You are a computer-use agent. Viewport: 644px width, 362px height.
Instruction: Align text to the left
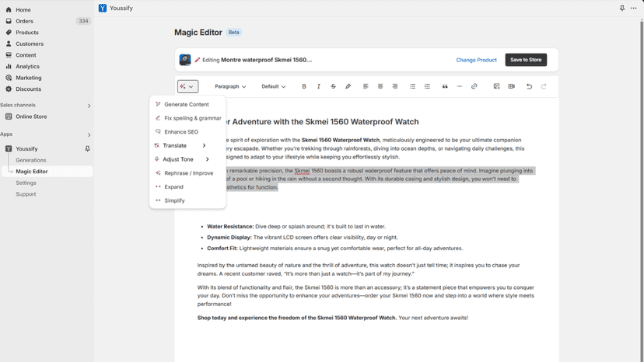tap(366, 86)
